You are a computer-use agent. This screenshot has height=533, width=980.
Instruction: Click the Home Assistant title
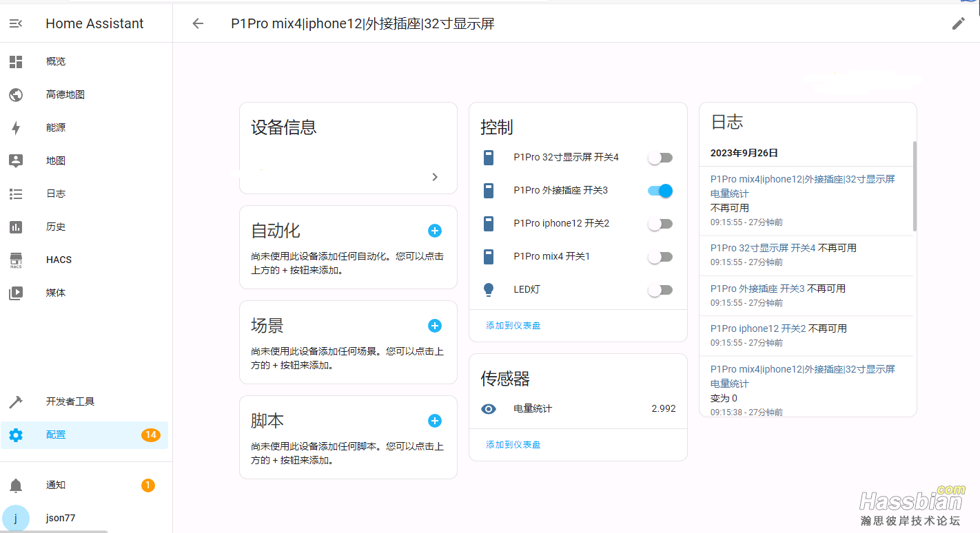click(x=94, y=23)
